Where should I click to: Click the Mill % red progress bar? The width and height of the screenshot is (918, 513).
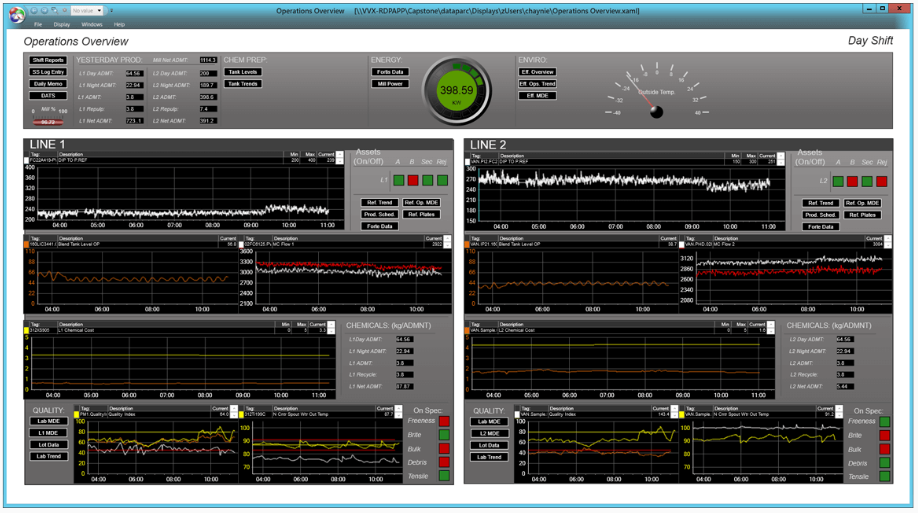click(48, 122)
